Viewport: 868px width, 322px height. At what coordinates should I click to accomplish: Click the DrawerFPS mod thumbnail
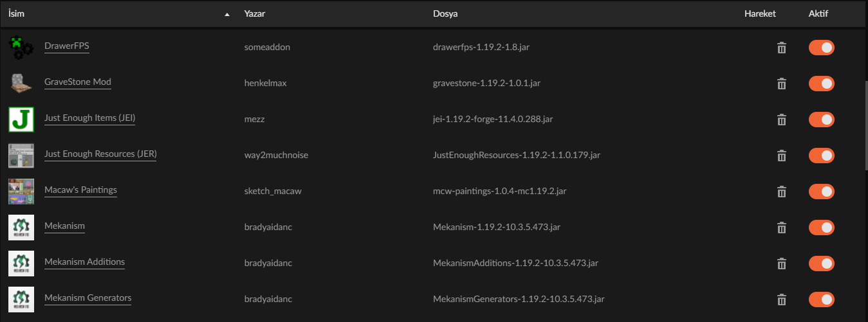[21, 48]
